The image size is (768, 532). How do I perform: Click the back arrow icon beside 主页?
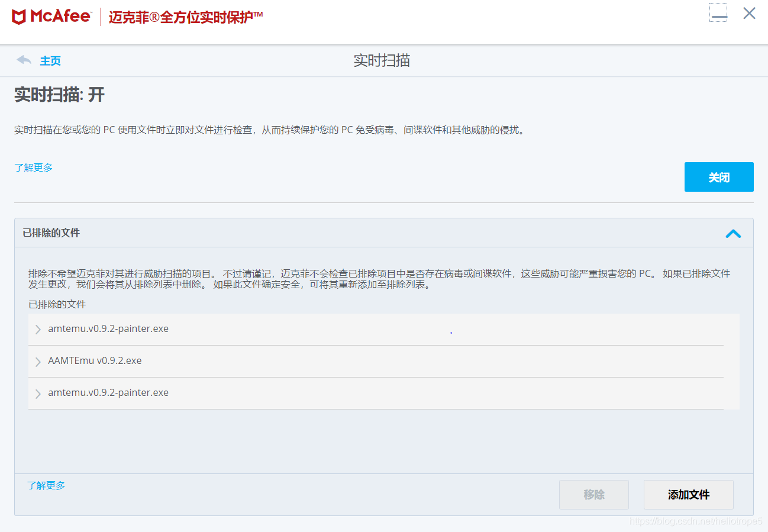(24, 60)
